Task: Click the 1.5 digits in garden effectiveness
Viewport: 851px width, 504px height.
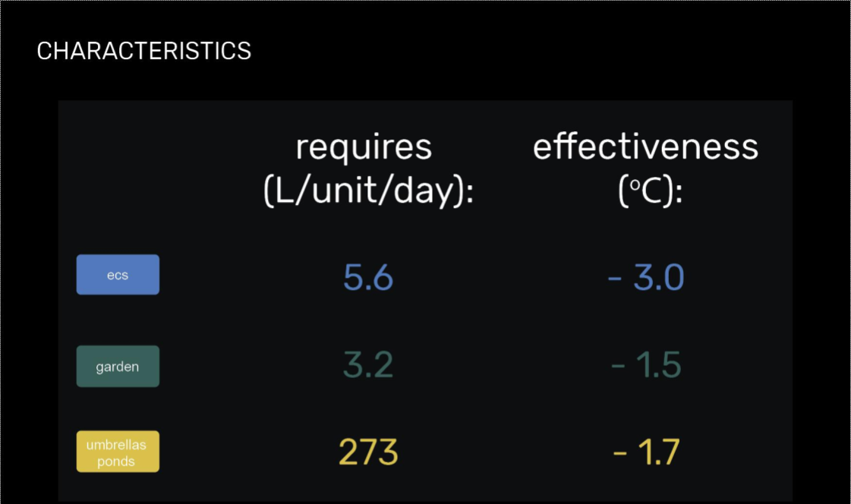Action: coord(658,366)
